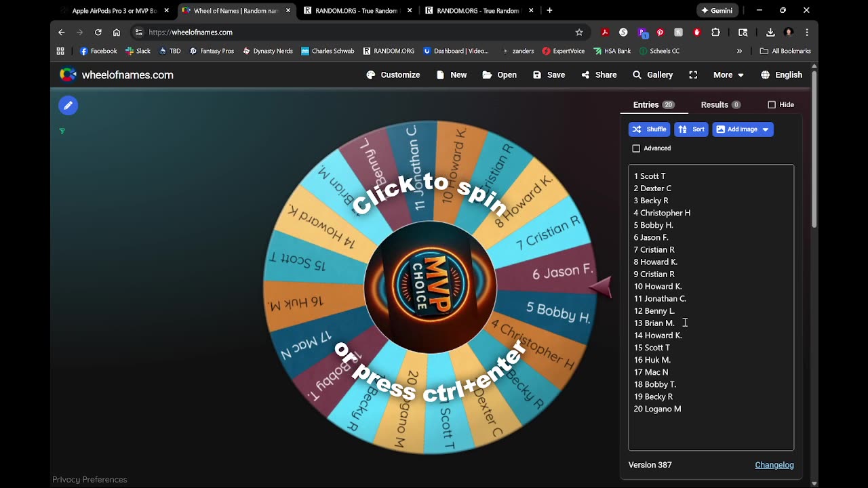Viewport: 868px width, 488px height.
Task: Click the purple P extension icon
Action: tap(642, 32)
